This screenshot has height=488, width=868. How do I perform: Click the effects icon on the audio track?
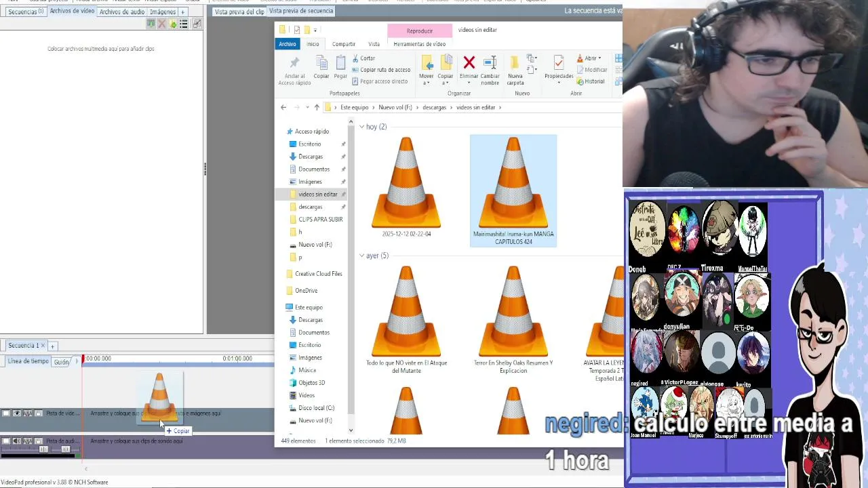click(x=28, y=441)
